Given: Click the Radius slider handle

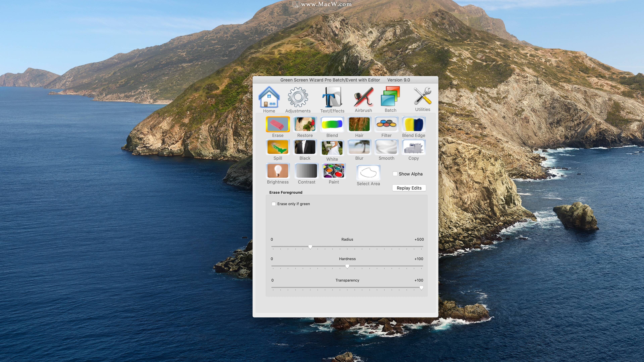Looking at the screenshot, I should pos(310,247).
